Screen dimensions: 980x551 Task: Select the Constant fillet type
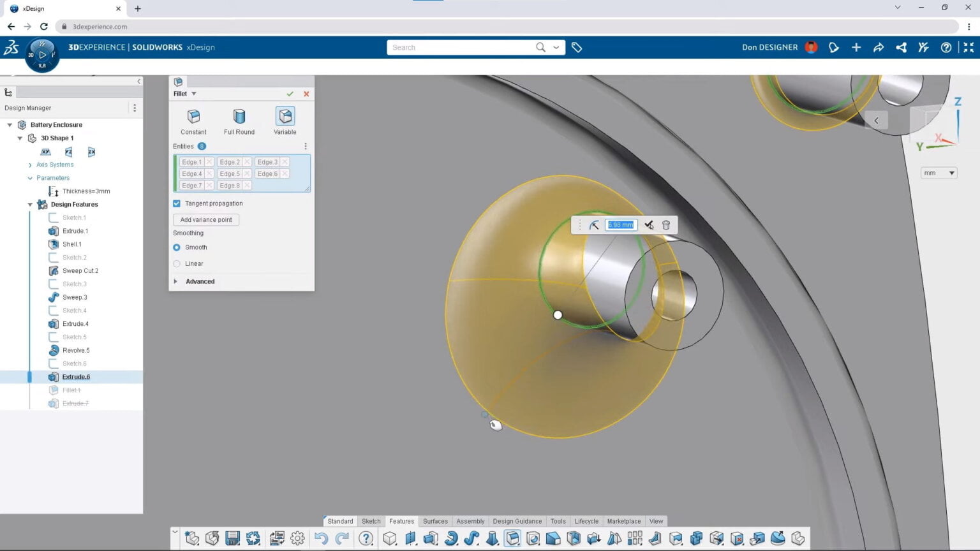[193, 121]
